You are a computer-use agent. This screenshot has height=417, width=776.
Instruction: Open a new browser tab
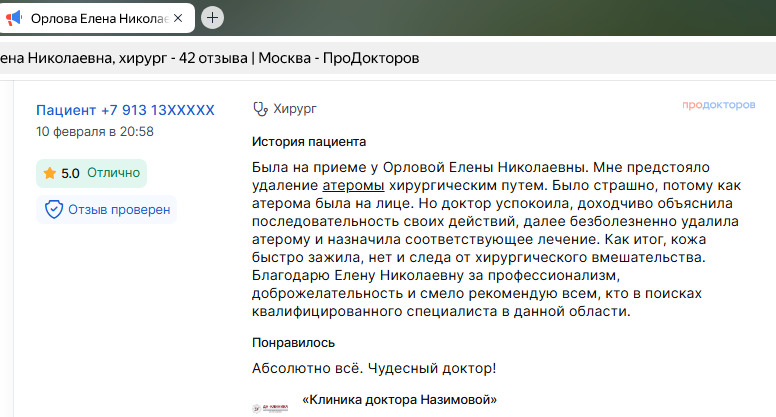pyautogui.click(x=212, y=18)
